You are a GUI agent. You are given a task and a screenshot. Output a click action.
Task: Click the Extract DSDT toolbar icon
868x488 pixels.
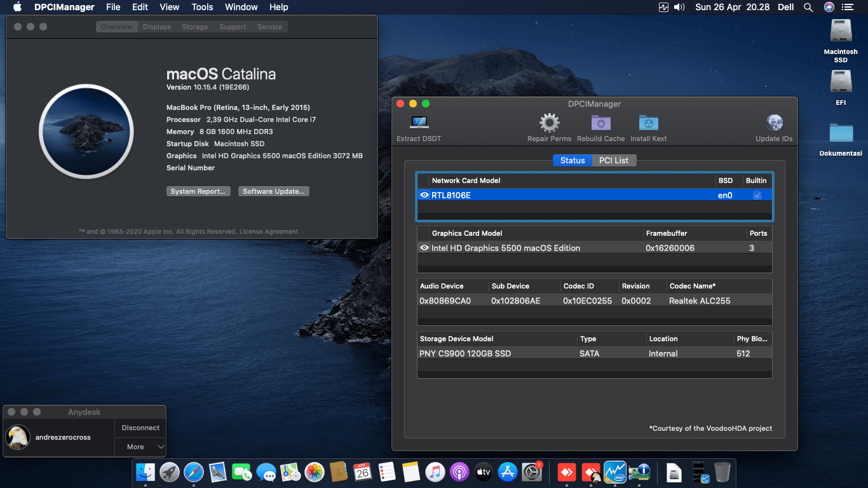(x=419, y=123)
